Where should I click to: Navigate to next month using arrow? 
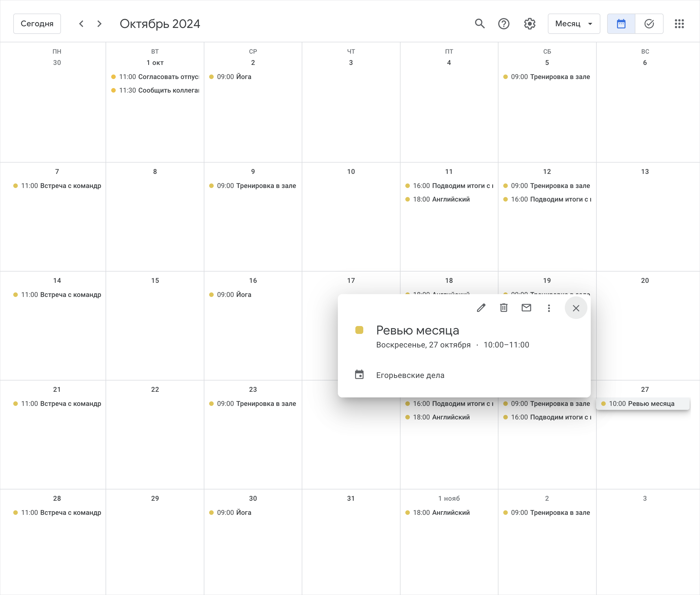tap(99, 24)
